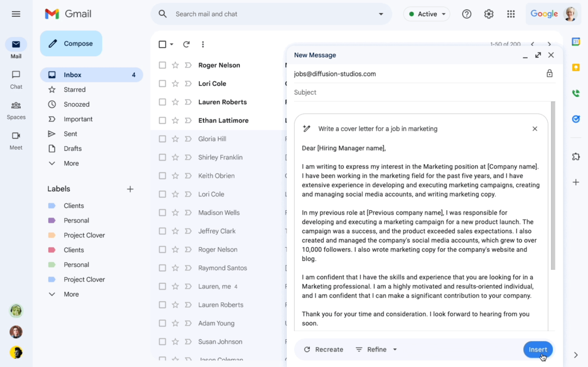Insert the generated cover letter
588x367 pixels.
pos(538,349)
